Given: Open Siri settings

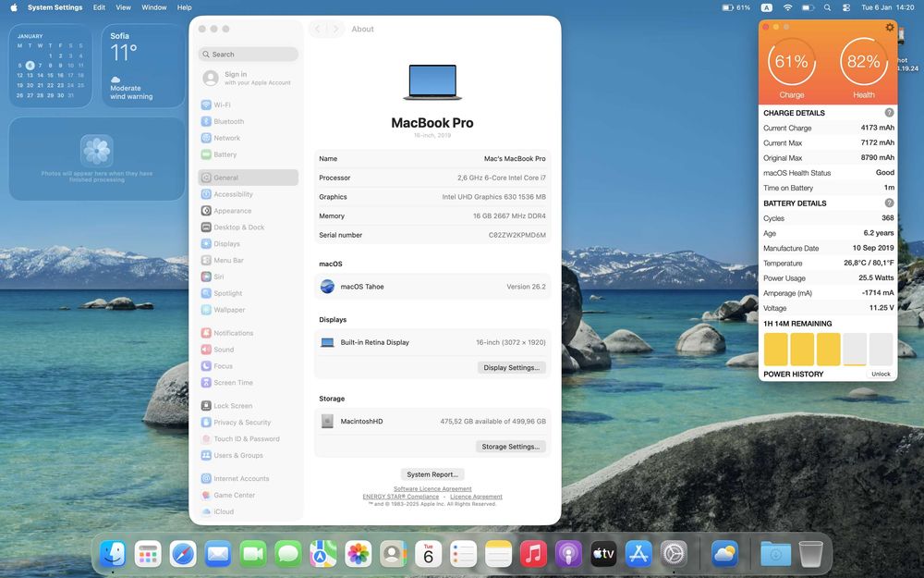Looking at the screenshot, I should [248, 277].
